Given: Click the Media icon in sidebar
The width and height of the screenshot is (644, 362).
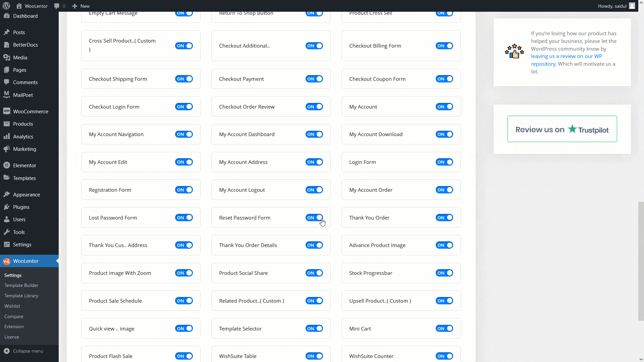Looking at the screenshot, I should point(7,57).
